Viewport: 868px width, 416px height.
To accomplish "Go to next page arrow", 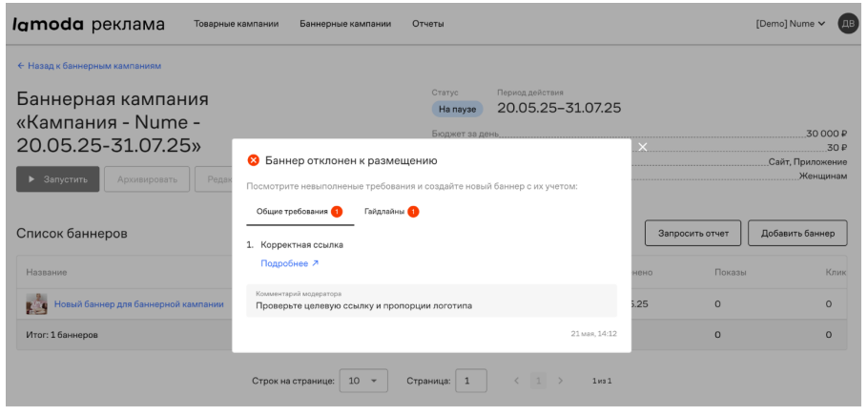I will tap(560, 381).
